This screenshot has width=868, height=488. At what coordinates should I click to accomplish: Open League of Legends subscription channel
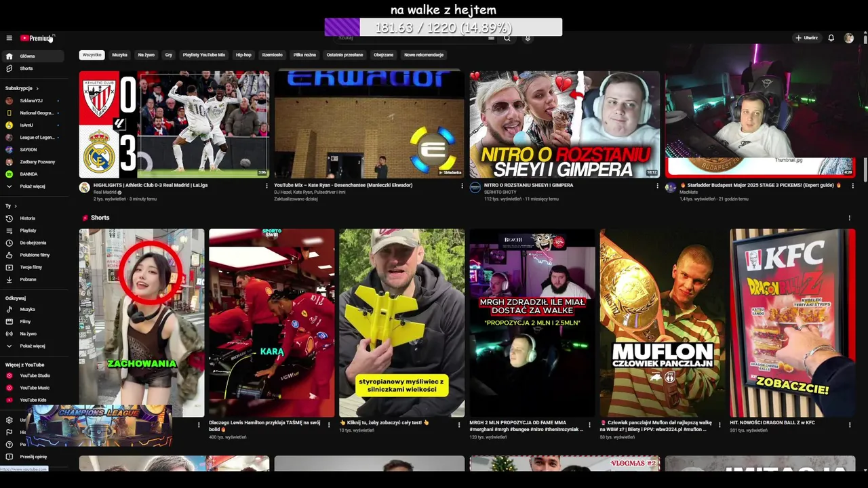[34, 138]
